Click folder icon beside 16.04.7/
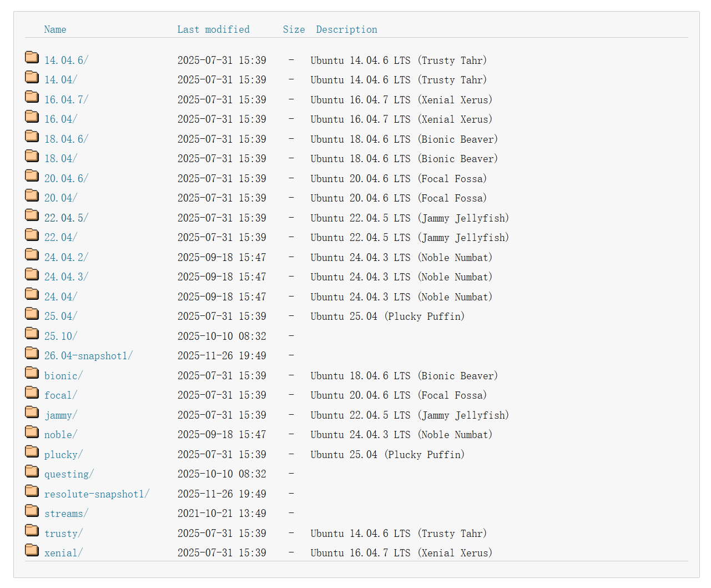 click(x=32, y=97)
